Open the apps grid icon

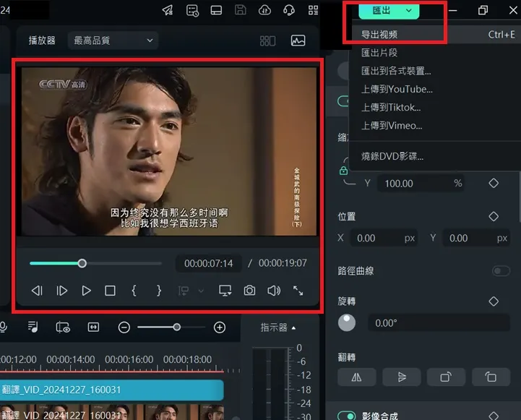(313, 10)
